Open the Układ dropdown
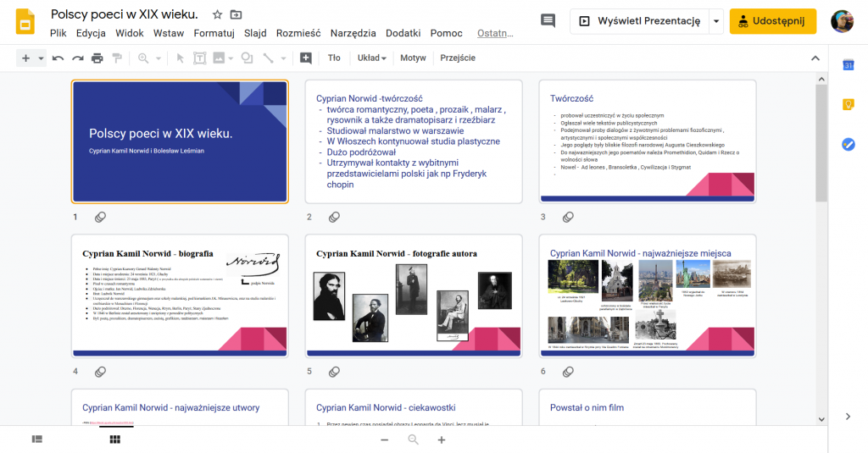The width and height of the screenshot is (868, 453). point(371,58)
